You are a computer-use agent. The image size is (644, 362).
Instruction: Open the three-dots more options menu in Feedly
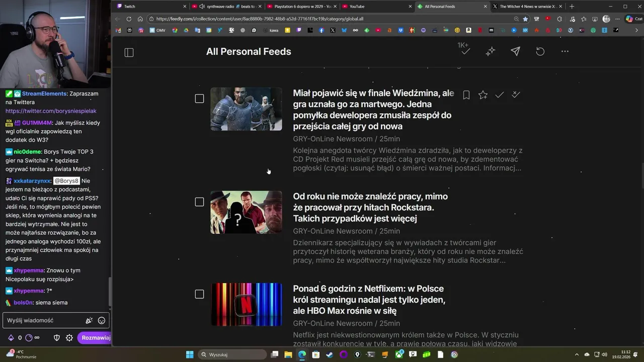[x=565, y=51]
